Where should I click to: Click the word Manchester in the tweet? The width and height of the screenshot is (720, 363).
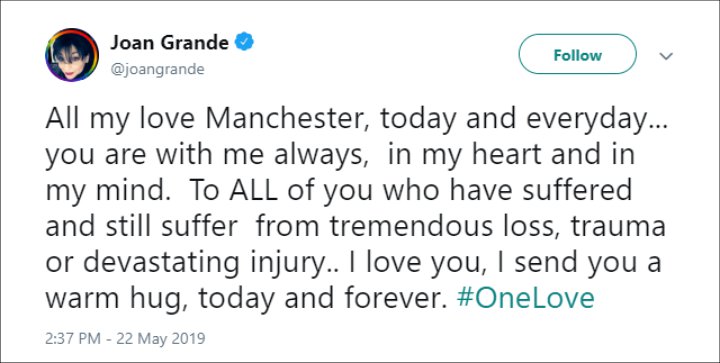tap(289, 118)
